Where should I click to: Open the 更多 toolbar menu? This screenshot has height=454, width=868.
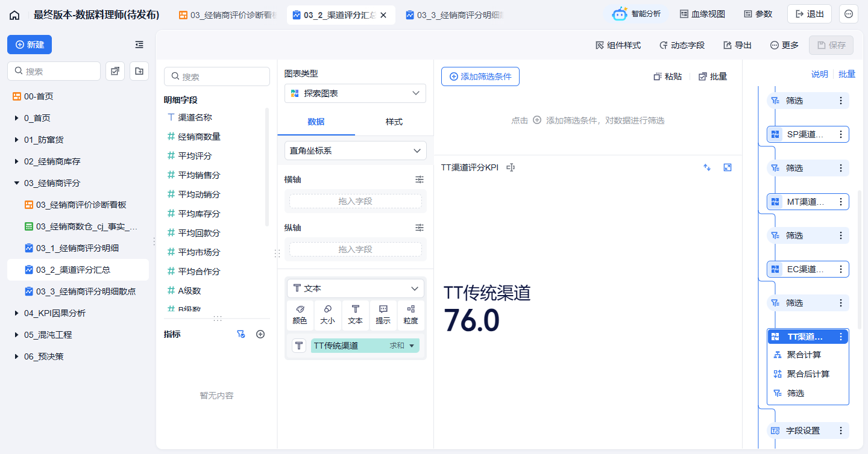[x=784, y=45]
